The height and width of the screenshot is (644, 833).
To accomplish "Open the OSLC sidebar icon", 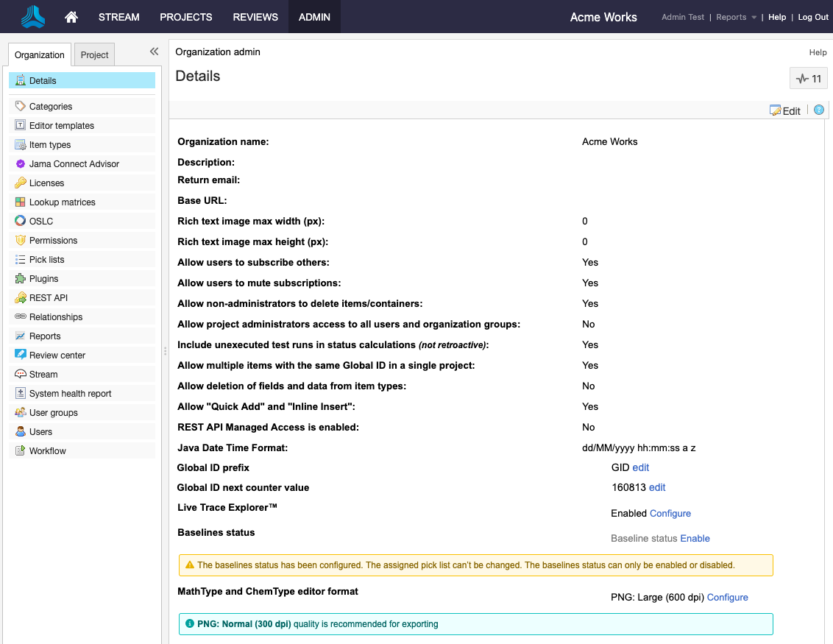I will coord(21,221).
